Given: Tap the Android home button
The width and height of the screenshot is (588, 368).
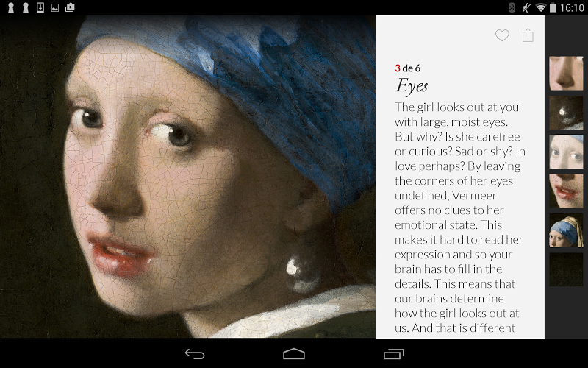Looking at the screenshot, I should click(x=294, y=354).
